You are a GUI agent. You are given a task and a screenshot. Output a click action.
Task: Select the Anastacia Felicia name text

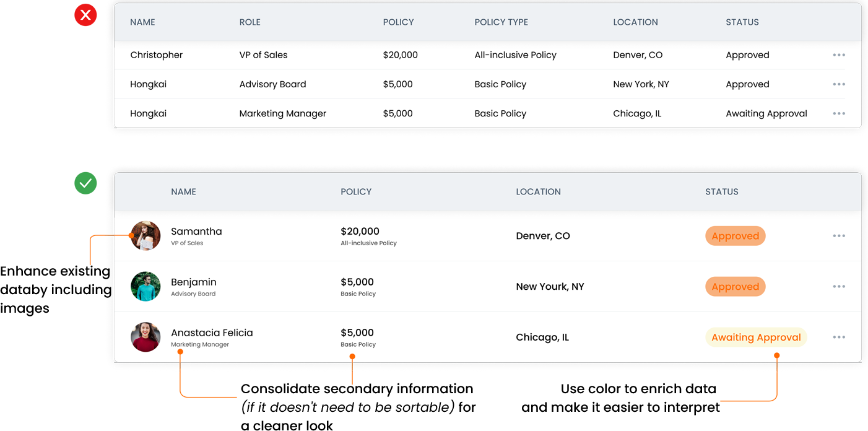pos(212,333)
